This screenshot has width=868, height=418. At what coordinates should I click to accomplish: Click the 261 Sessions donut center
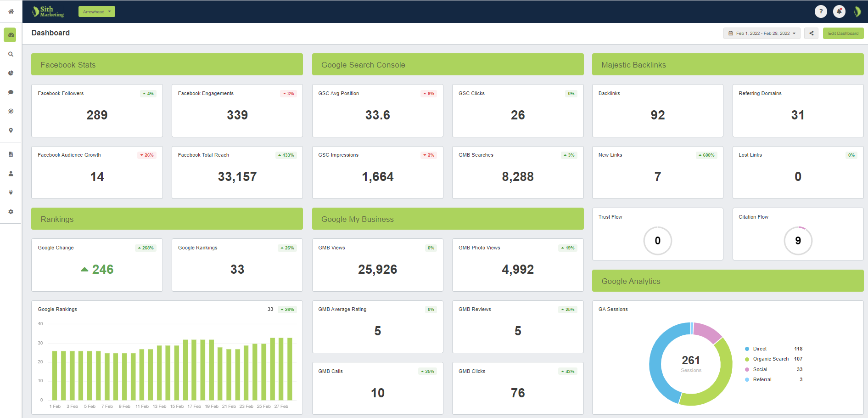pyautogui.click(x=691, y=363)
